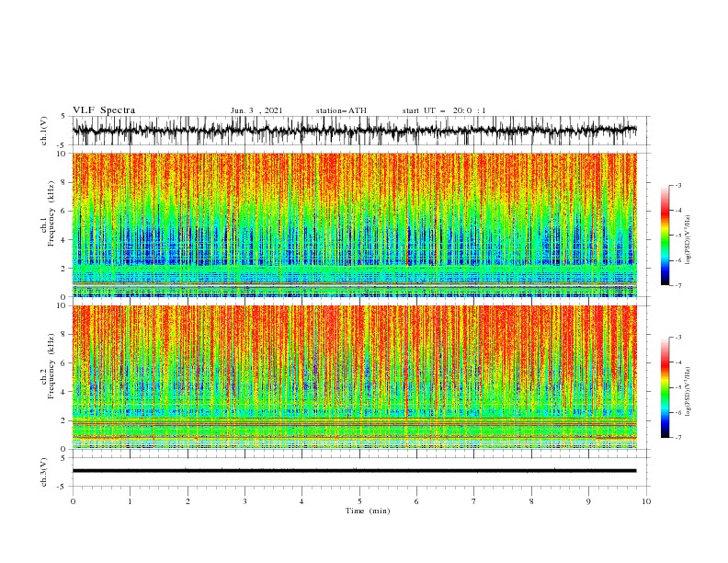Click the "VLF Spectra" plot title
Viewport: 728px width, 563px height.
click(x=104, y=110)
